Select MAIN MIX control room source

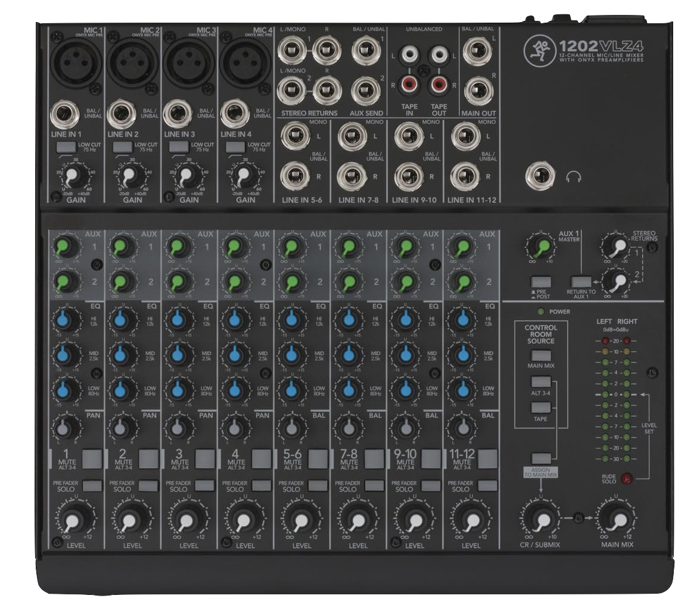(x=540, y=355)
